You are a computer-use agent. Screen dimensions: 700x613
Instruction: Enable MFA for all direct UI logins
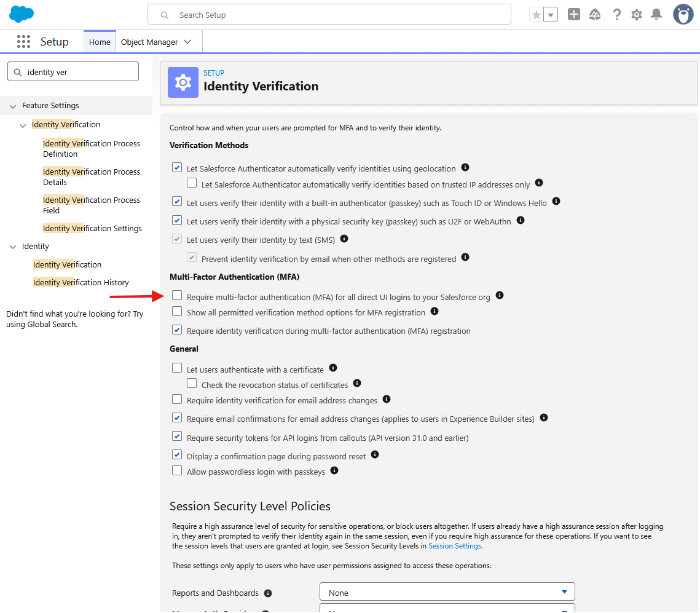[177, 296]
